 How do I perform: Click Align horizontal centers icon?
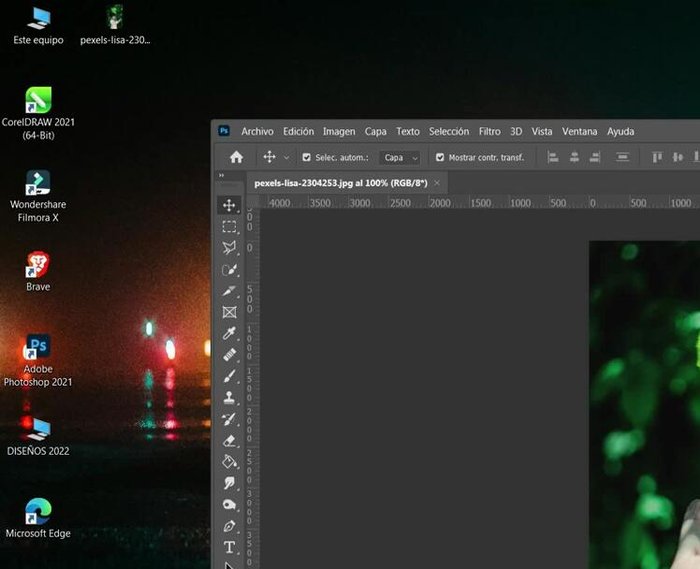pos(574,157)
